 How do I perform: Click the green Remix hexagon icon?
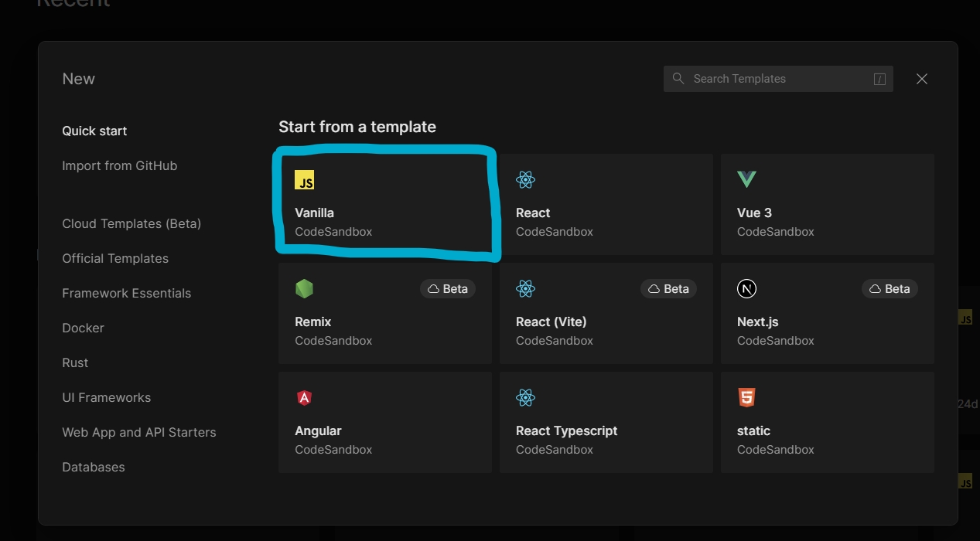[x=304, y=289]
